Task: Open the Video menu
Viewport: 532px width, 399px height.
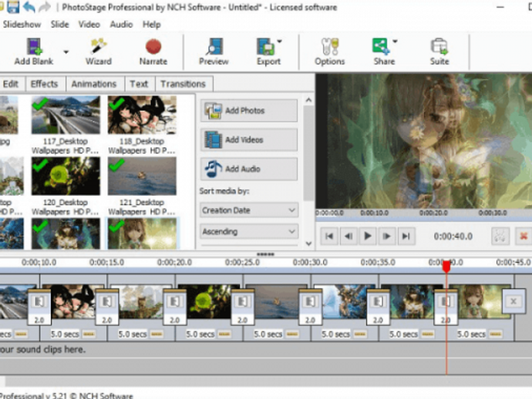Action: click(x=89, y=25)
